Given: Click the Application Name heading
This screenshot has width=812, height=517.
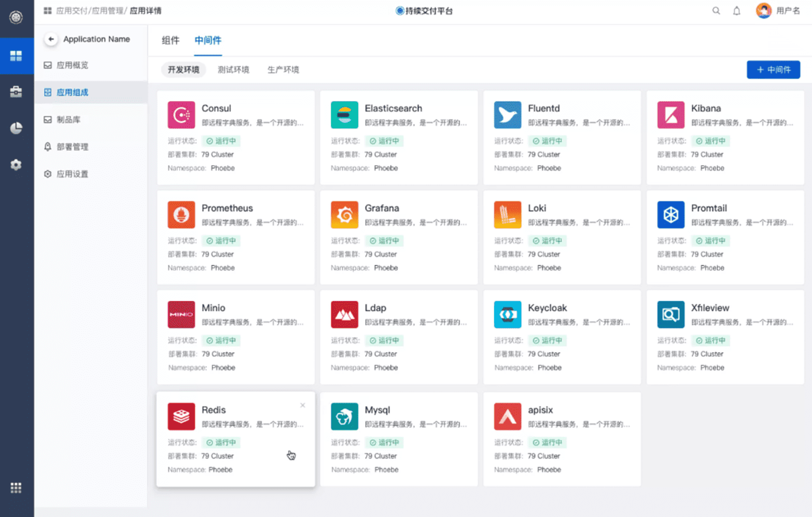Looking at the screenshot, I should [97, 39].
